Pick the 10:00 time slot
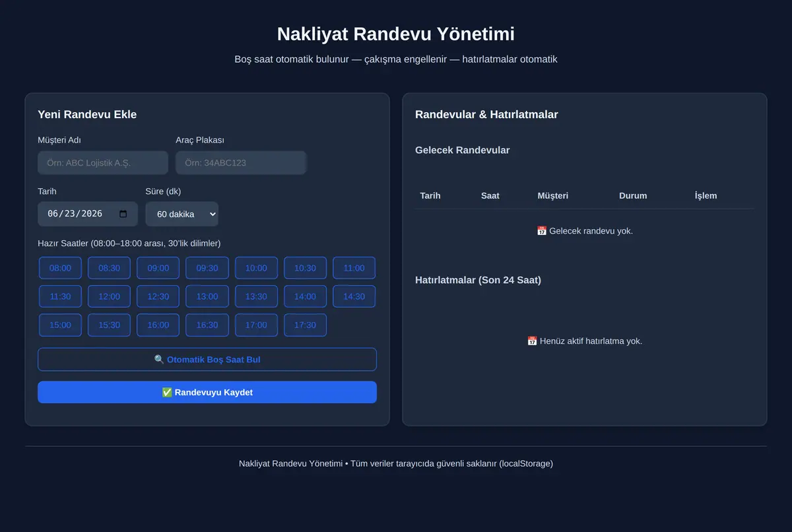The height and width of the screenshot is (532, 792). (x=256, y=268)
